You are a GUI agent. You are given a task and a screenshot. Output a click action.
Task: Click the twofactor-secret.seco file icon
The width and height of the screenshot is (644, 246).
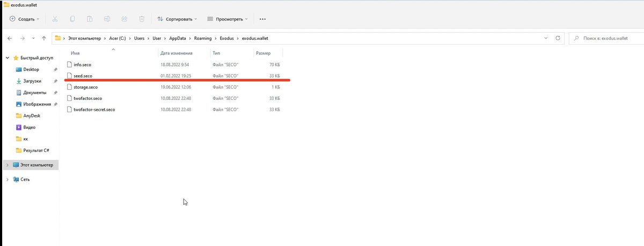click(x=69, y=110)
